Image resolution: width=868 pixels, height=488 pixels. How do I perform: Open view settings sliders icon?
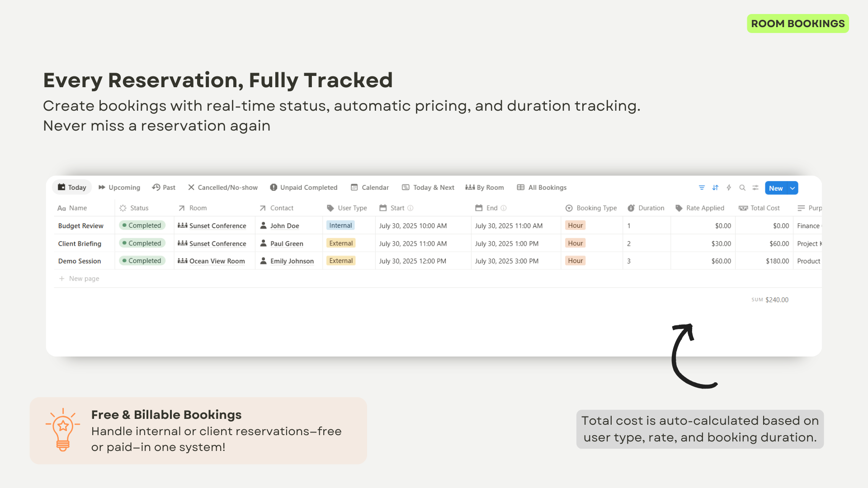coord(755,188)
